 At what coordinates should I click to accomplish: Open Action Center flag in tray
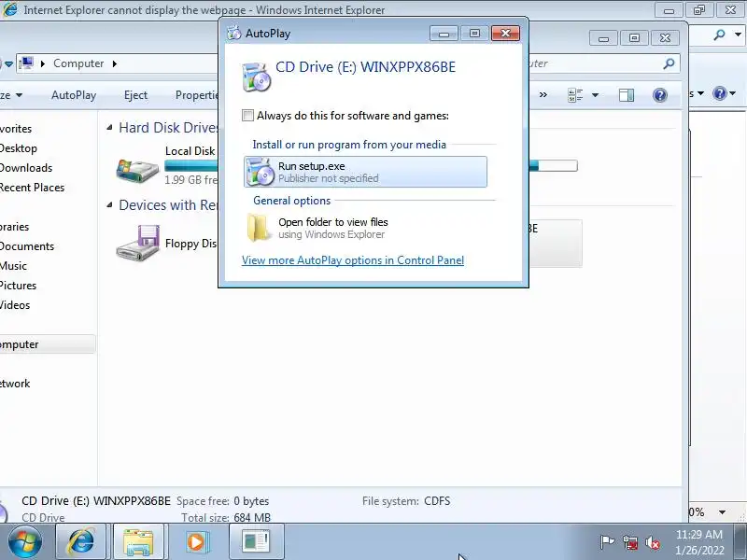[607, 542]
